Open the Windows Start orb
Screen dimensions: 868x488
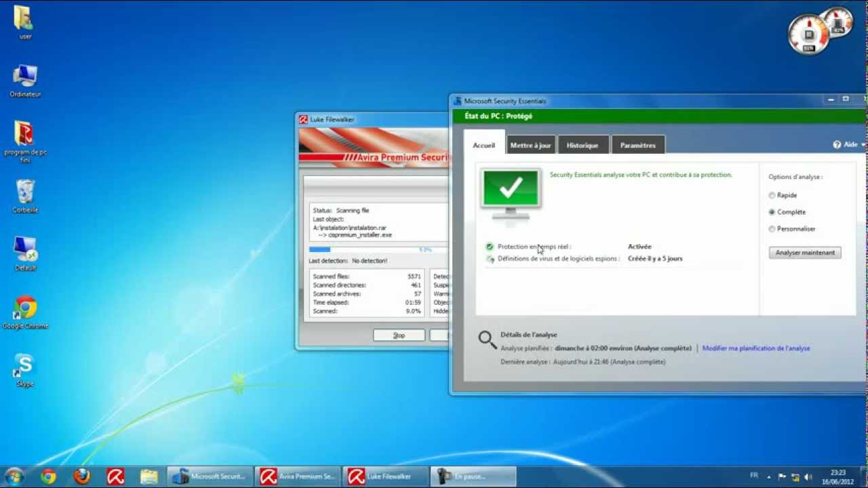click(x=14, y=476)
